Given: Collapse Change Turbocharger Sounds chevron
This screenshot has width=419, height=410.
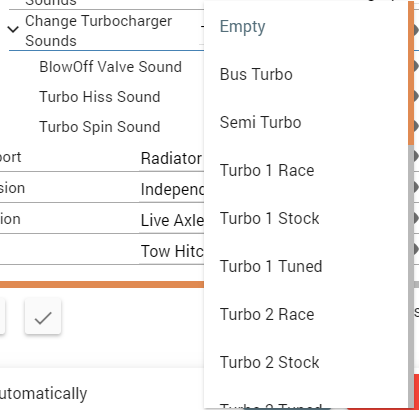Looking at the screenshot, I should 13,30.
